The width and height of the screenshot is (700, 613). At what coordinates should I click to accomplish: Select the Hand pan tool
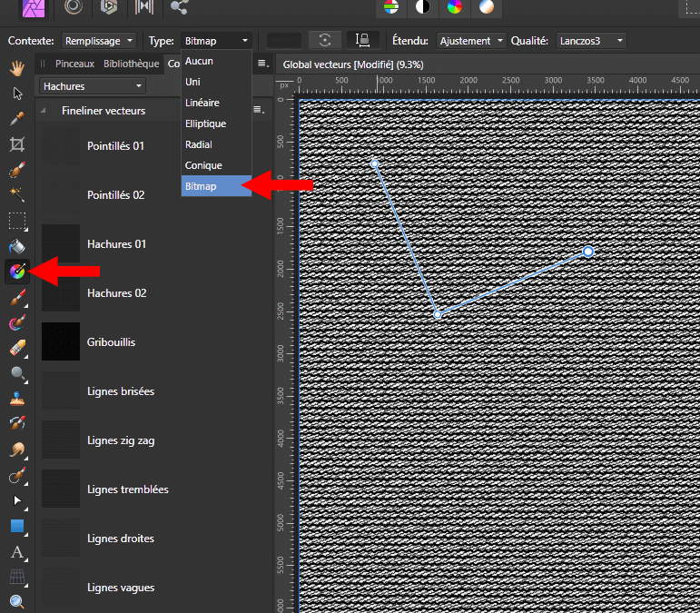point(16,67)
